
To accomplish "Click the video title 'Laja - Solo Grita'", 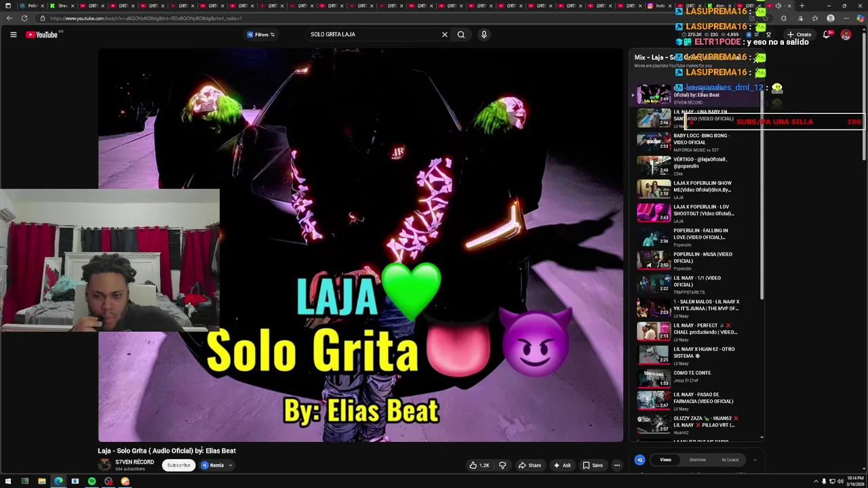I will (x=167, y=451).
